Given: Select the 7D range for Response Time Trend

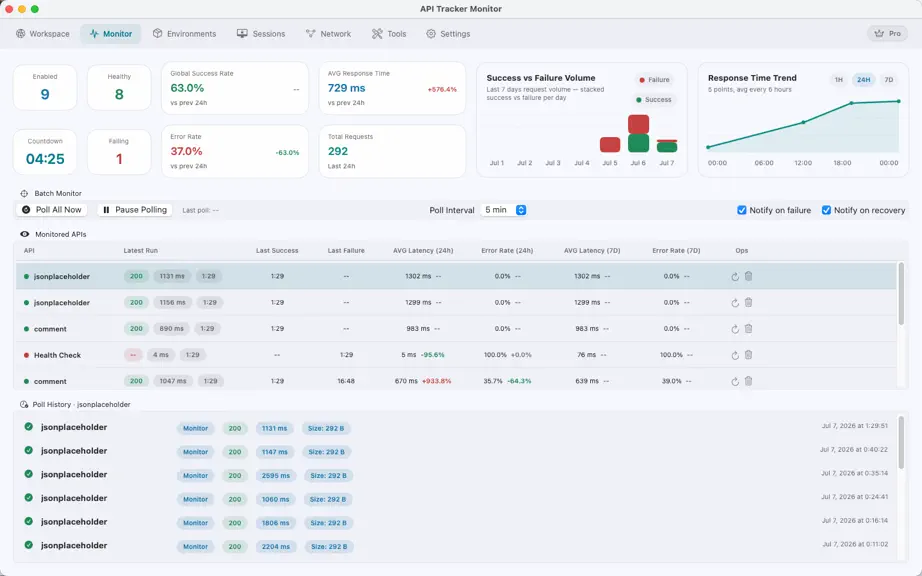Looking at the screenshot, I should [888, 80].
